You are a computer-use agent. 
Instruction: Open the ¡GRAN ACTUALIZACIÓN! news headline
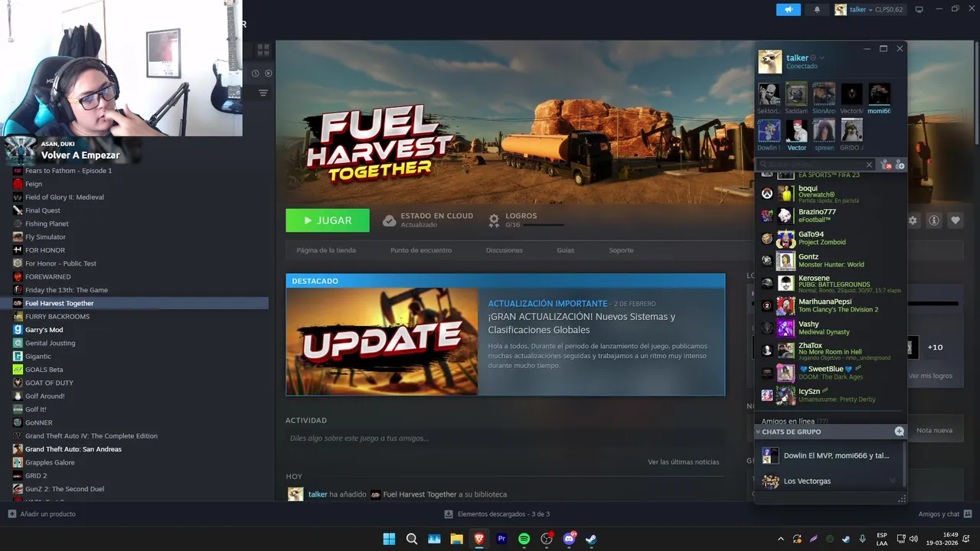pyautogui.click(x=582, y=323)
